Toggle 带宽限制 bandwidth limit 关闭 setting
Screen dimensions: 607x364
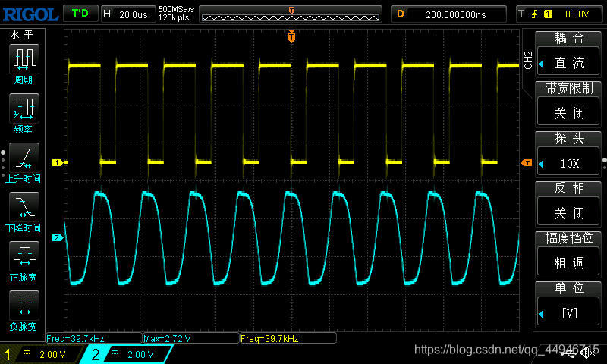pos(568,113)
